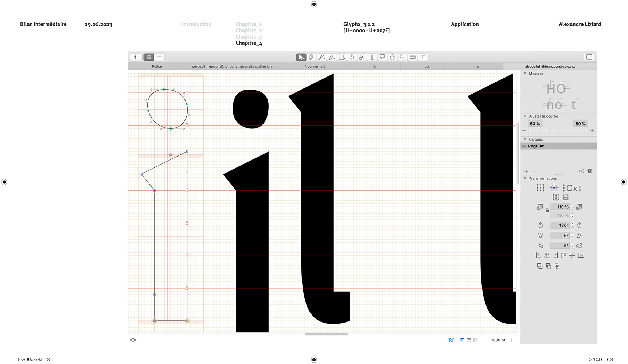Add a new layer with plus button
This screenshot has height=364, width=628.
[x=526, y=171]
